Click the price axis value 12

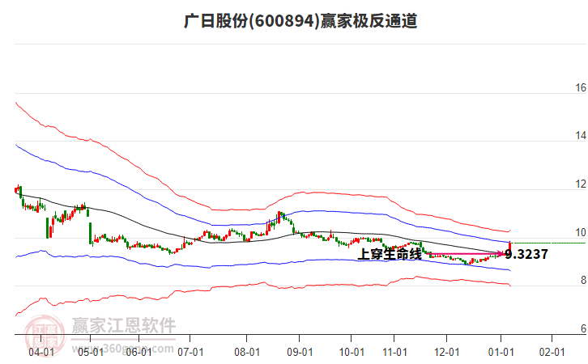pyautogui.click(x=581, y=184)
